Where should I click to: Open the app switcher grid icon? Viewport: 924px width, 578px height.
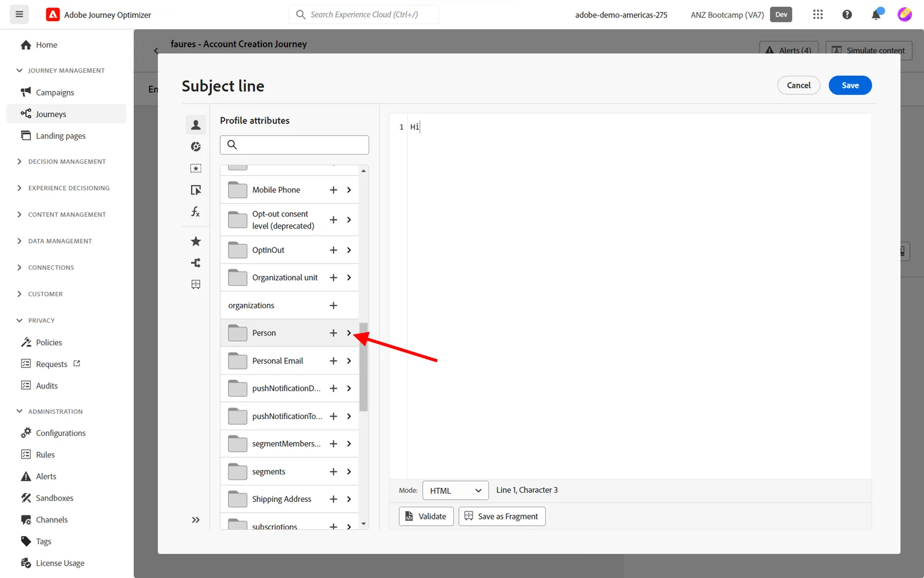click(x=818, y=14)
